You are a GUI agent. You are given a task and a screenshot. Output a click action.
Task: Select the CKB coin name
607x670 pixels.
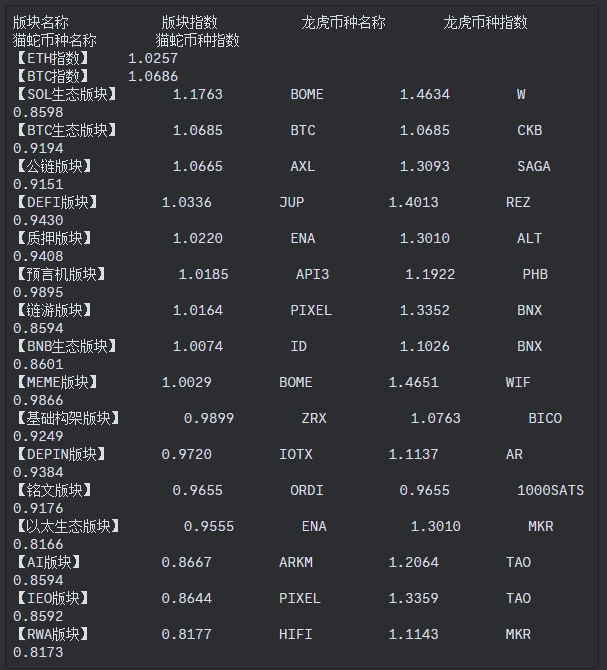(530, 130)
